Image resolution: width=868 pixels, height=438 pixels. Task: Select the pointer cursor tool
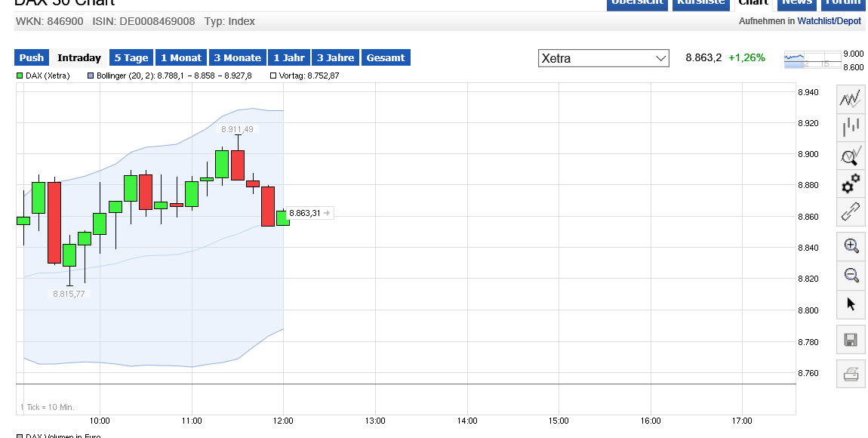pyautogui.click(x=851, y=304)
